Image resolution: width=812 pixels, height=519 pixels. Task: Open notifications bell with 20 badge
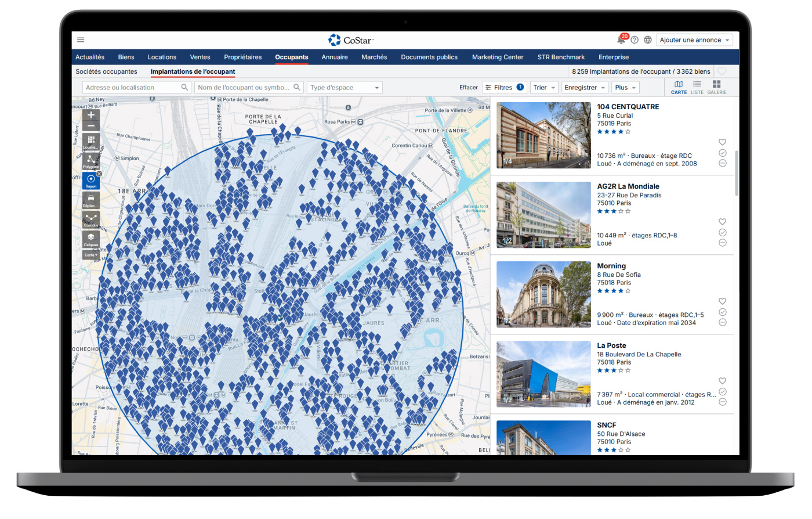click(622, 39)
